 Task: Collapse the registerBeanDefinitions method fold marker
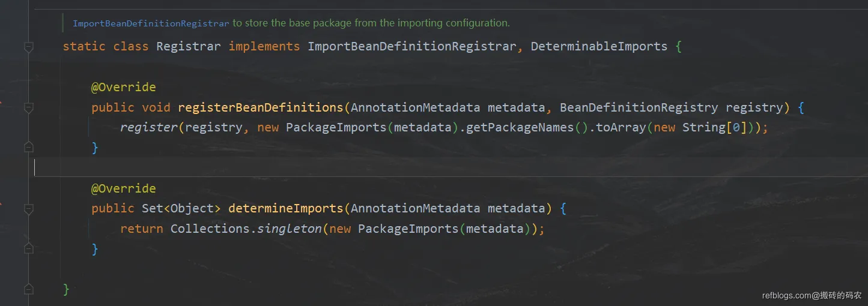28,108
